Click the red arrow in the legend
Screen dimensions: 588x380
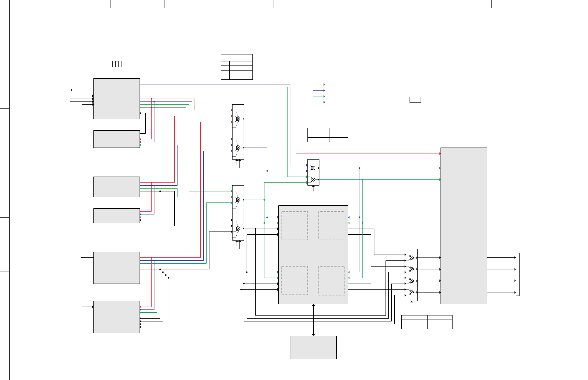pos(319,85)
